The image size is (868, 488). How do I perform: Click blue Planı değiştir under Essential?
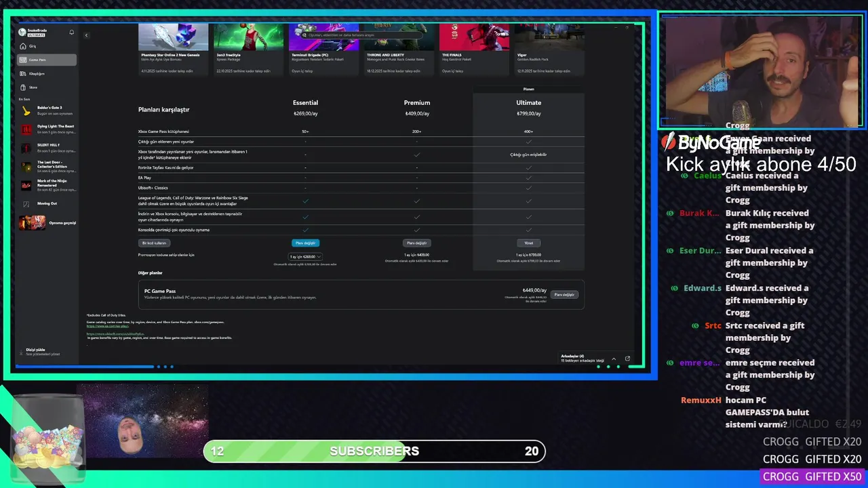305,243
